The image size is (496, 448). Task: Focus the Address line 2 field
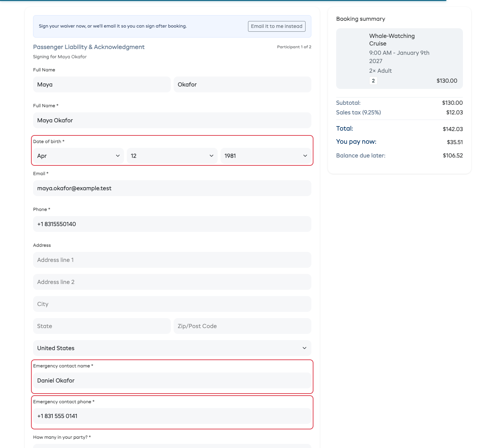pos(172,282)
